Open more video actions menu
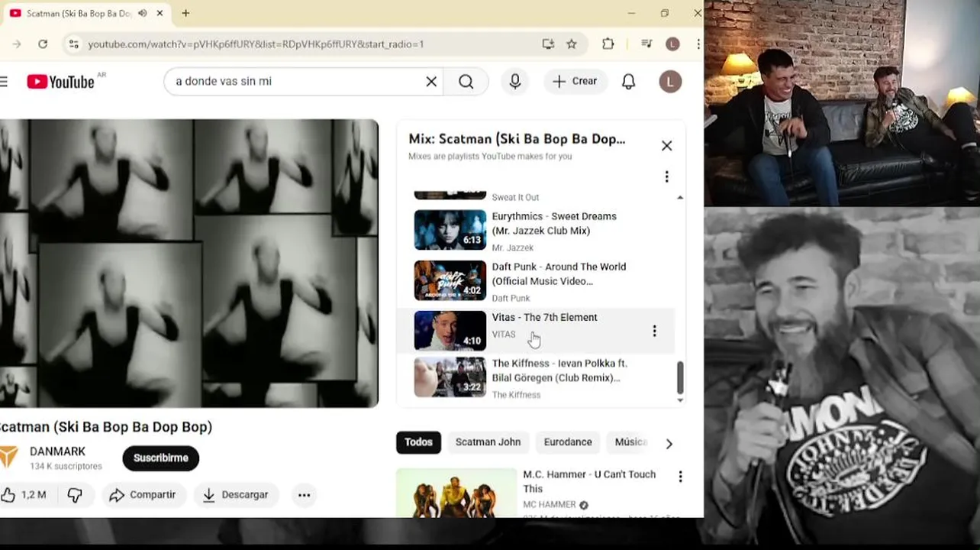Viewport: 980px width, 550px height. (x=304, y=495)
